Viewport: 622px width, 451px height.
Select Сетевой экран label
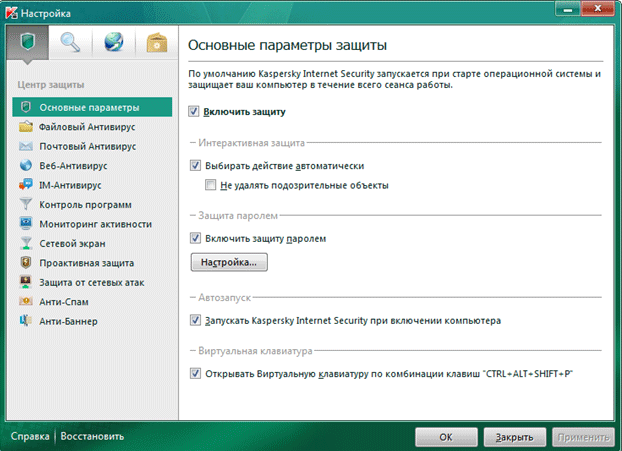72,244
